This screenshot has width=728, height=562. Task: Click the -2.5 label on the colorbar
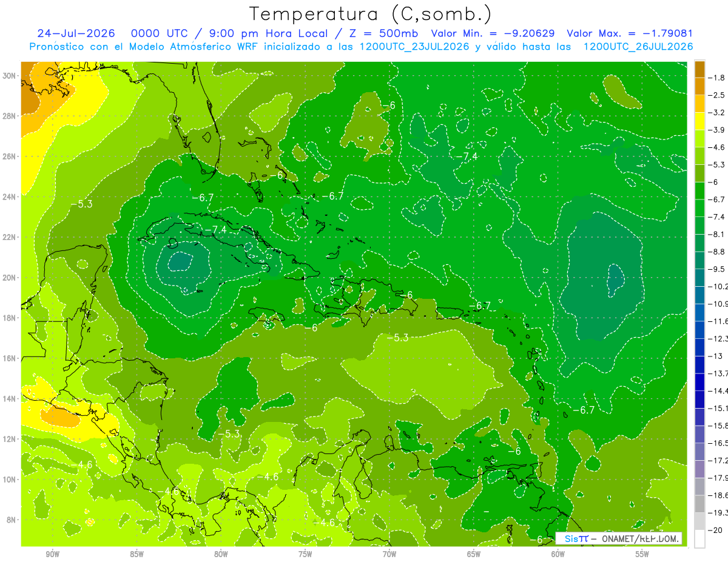click(716, 95)
